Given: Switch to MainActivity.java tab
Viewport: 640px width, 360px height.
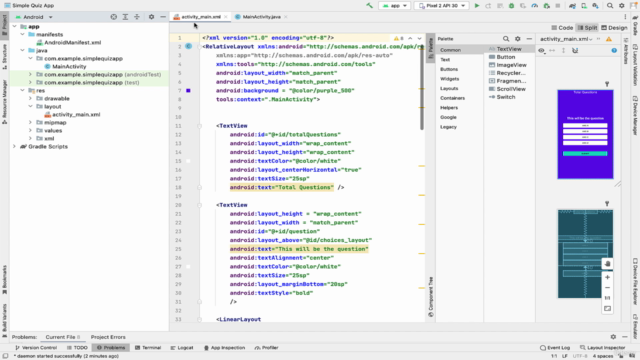Looking at the screenshot, I should [261, 17].
